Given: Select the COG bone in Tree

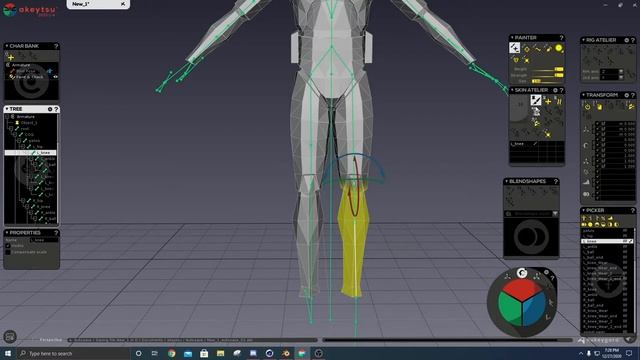Looking at the screenshot, I should (x=29, y=135).
